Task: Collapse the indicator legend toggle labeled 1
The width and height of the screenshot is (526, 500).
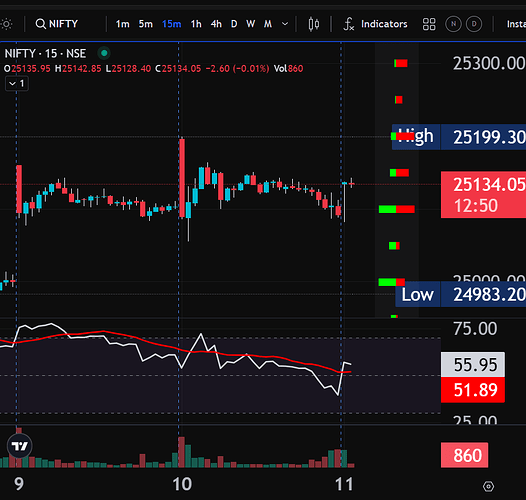Action: click(17, 84)
